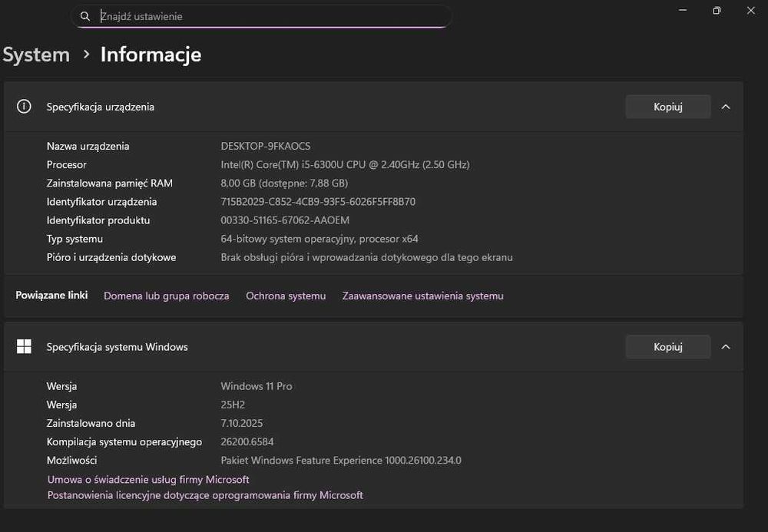Select the Windows 11 Pro value
This screenshot has width=768, height=532.
click(x=257, y=386)
